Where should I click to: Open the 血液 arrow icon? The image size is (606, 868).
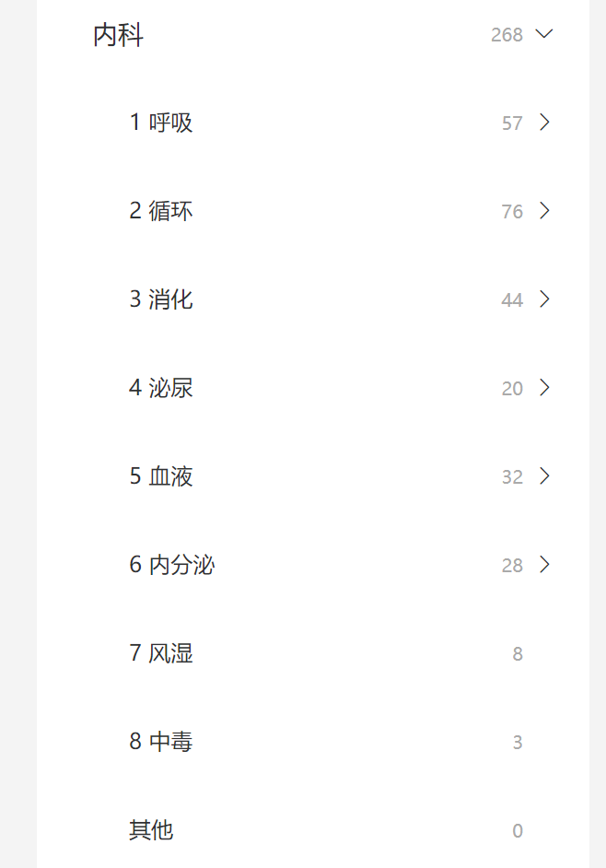click(x=544, y=476)
